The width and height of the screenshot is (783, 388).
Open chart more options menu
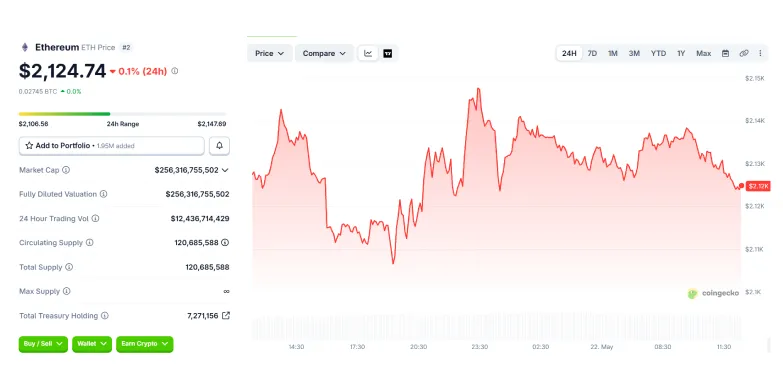click(761, 53)
